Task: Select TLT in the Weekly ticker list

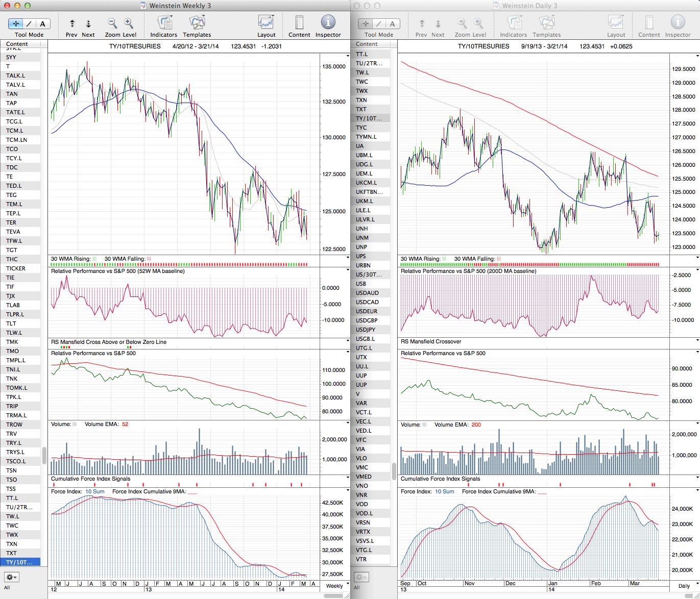Action: pyautogui.click(x=11, y=323)
